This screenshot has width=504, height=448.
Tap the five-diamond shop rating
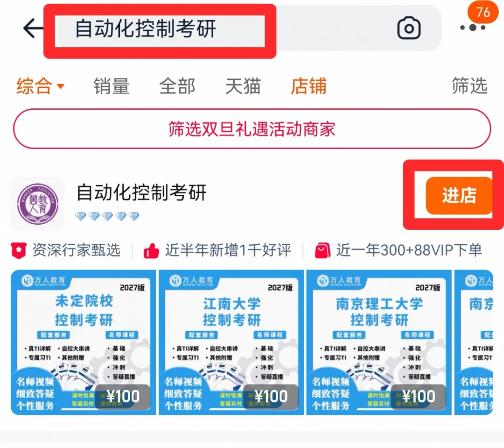[107, 216]
